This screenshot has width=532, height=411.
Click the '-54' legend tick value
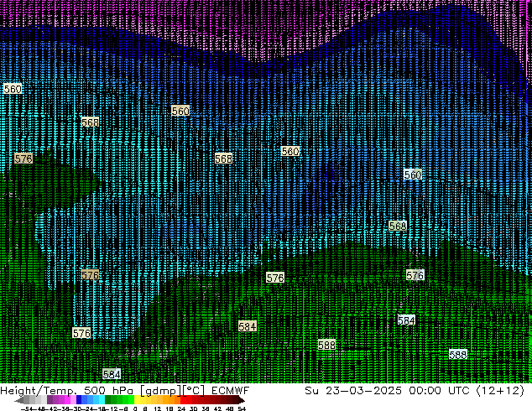(27, 408)
